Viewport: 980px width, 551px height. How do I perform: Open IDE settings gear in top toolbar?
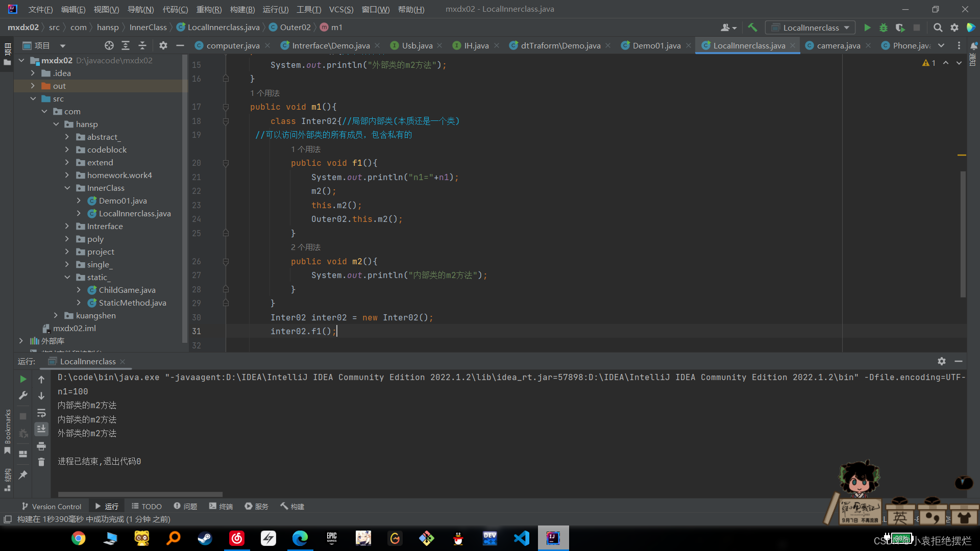pyautogui.click(x=954, y=28)
